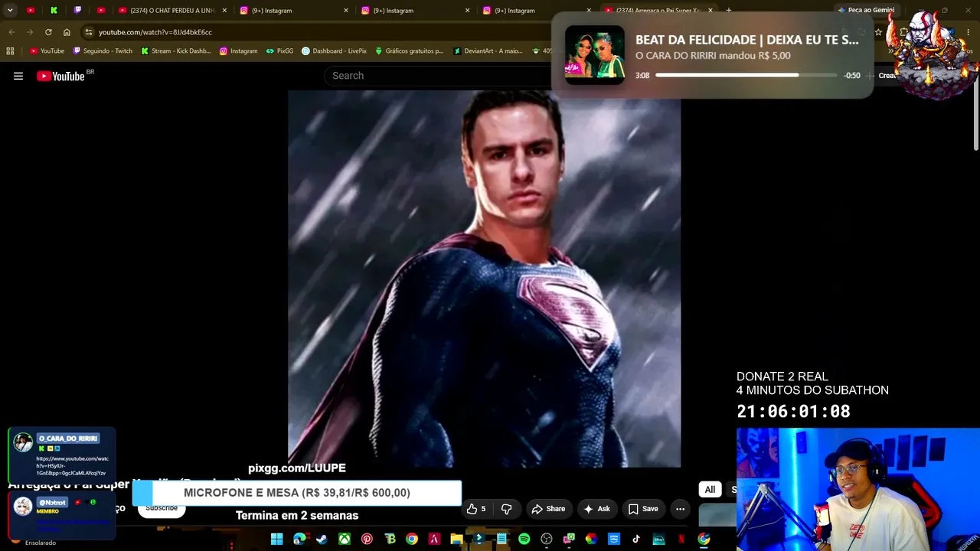Open a new browser tab
This screenshot has height=551, width=980.
[728, 11]
